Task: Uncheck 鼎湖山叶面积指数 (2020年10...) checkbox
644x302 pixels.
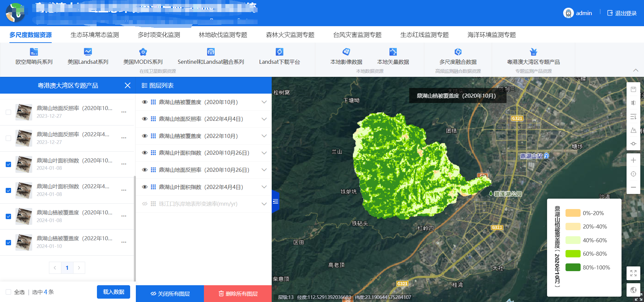Action: coord(8,164)
